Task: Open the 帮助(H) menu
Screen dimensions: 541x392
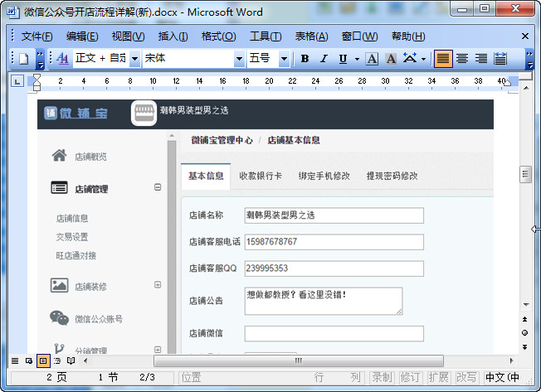Action: 408,36
